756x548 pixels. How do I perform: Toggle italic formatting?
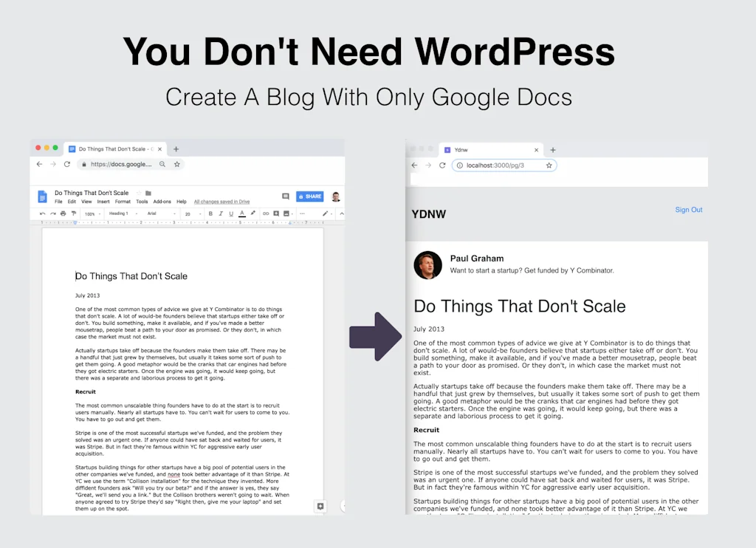click(219, 214)
